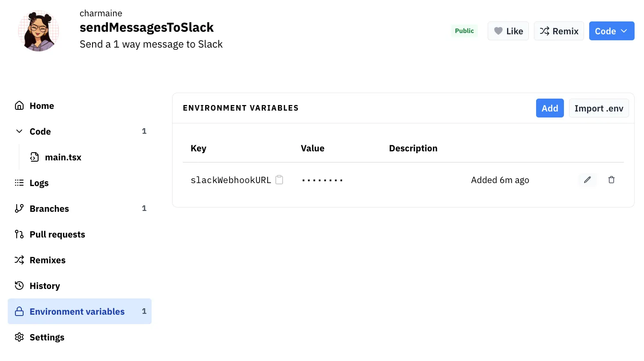Select the Logs icon in sidebar
This screenshot has height=361, width=644.
tap(19, 183)
